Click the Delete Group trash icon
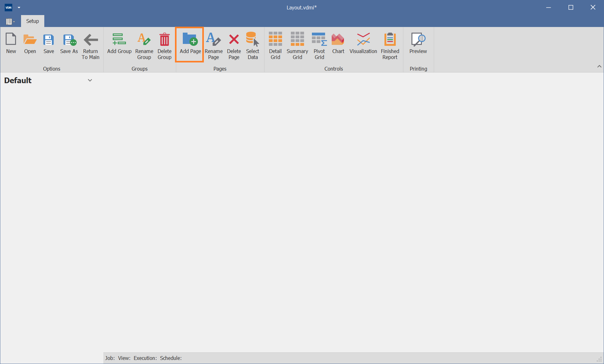Image resolution: width=604 pixels, height=364 pixels. pos(165,46)
